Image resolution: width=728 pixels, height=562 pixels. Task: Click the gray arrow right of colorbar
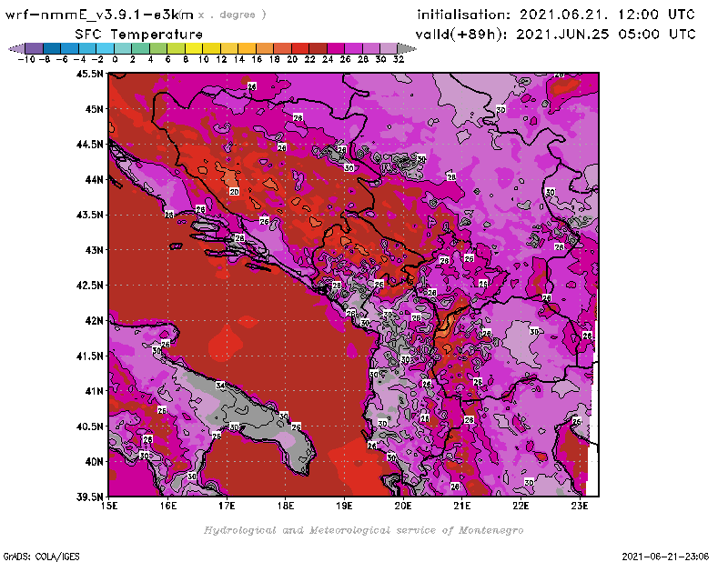coord(407,48)
